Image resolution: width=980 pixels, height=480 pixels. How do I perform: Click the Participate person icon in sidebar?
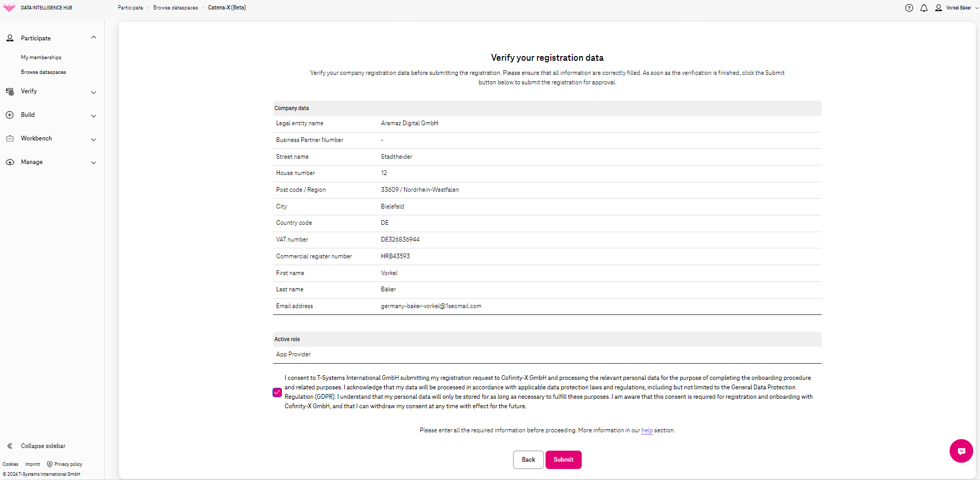click(10, 38)
